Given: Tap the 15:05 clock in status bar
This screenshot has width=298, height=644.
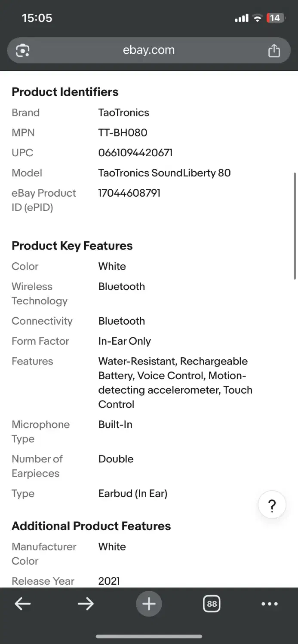Looking at the screenshot, I should pos(37,18).
